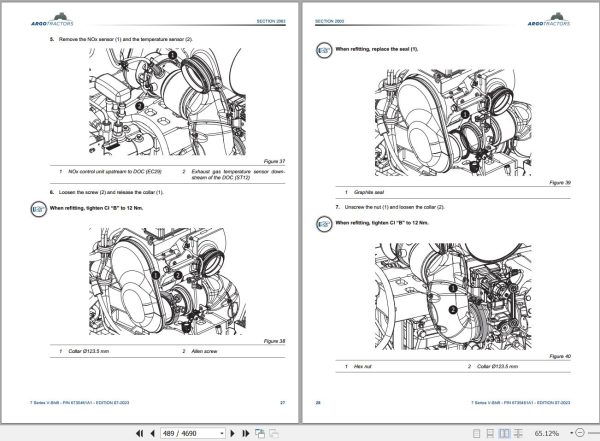Open the zoom level dropdown arrow

[x=571, y=433]
